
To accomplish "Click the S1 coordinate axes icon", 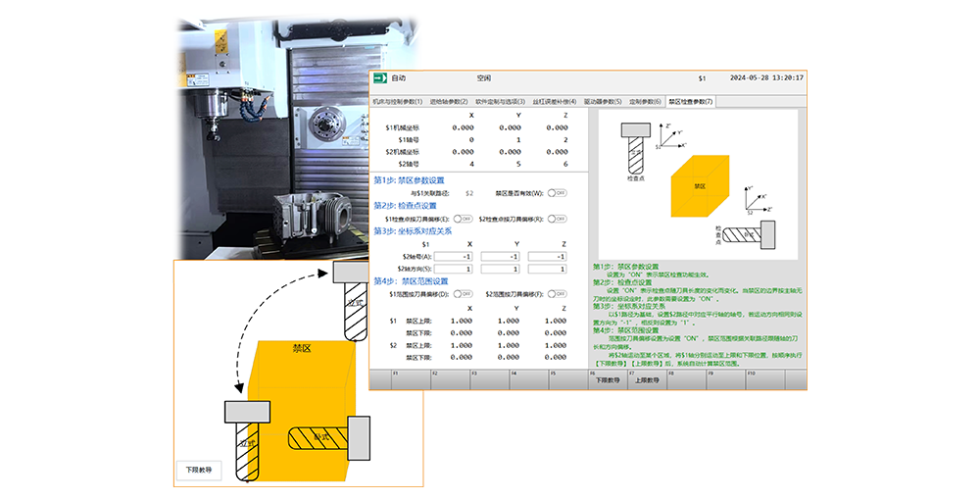I will click(x=667, y=136).
